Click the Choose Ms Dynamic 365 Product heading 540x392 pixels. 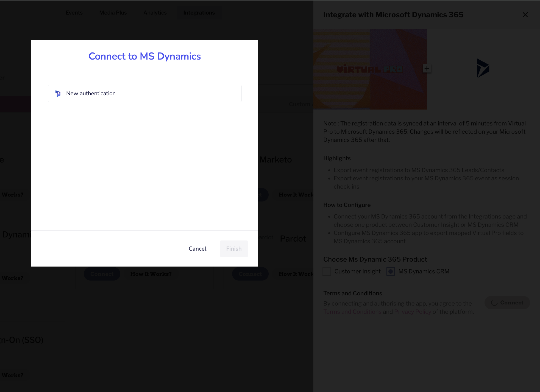point(375,259)
